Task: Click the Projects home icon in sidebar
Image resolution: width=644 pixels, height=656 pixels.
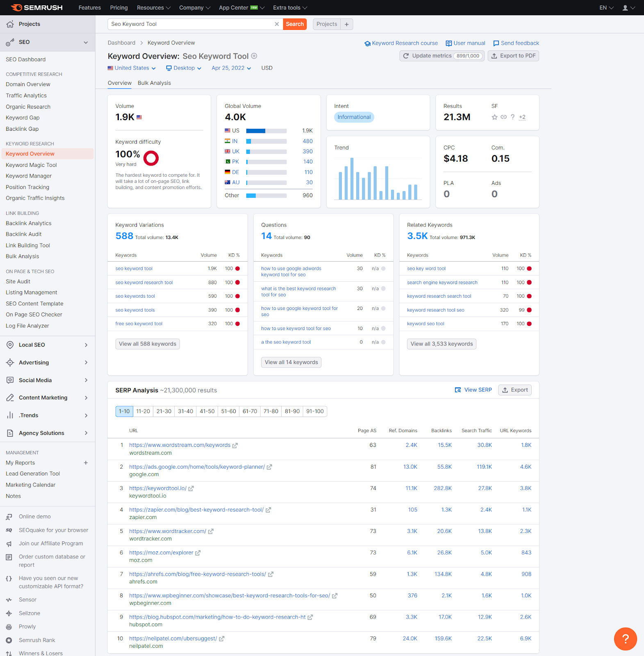Action: click(10, 24)
